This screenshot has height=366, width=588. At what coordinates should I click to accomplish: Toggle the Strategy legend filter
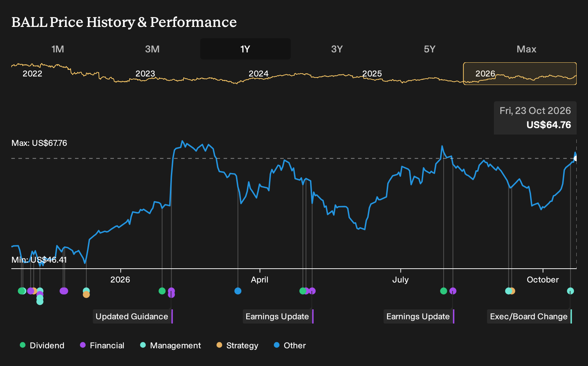coord(237,345)
